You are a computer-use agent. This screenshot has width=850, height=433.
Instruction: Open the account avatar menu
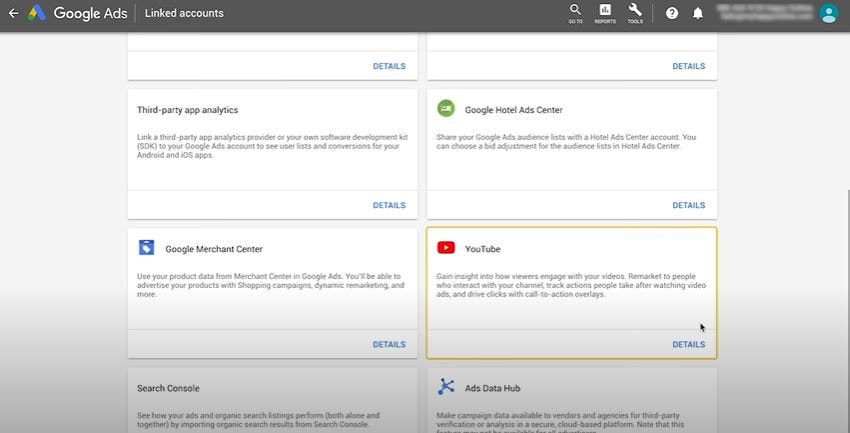[x=829, y=14]
